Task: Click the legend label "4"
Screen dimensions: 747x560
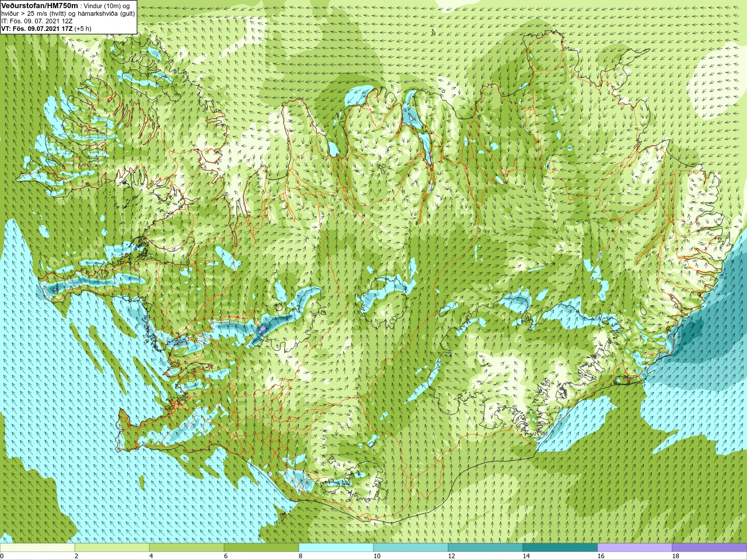Action: [x=151, y=556]
